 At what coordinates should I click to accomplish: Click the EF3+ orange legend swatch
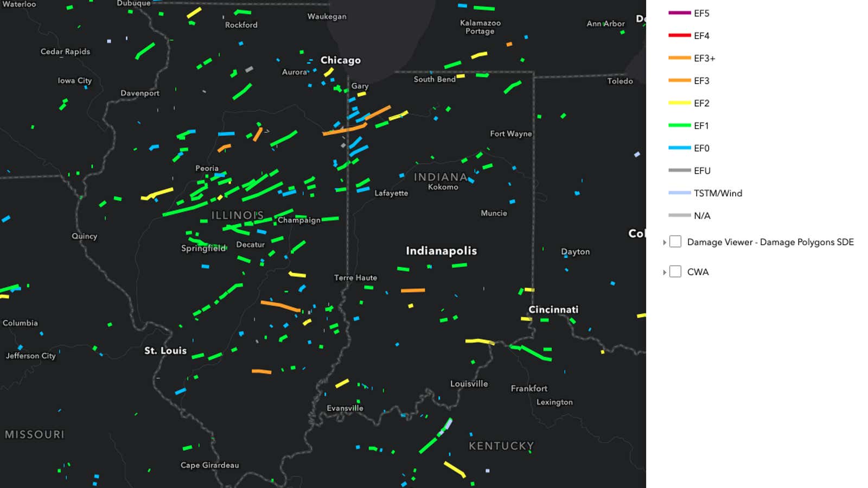(x=679, y=58)
